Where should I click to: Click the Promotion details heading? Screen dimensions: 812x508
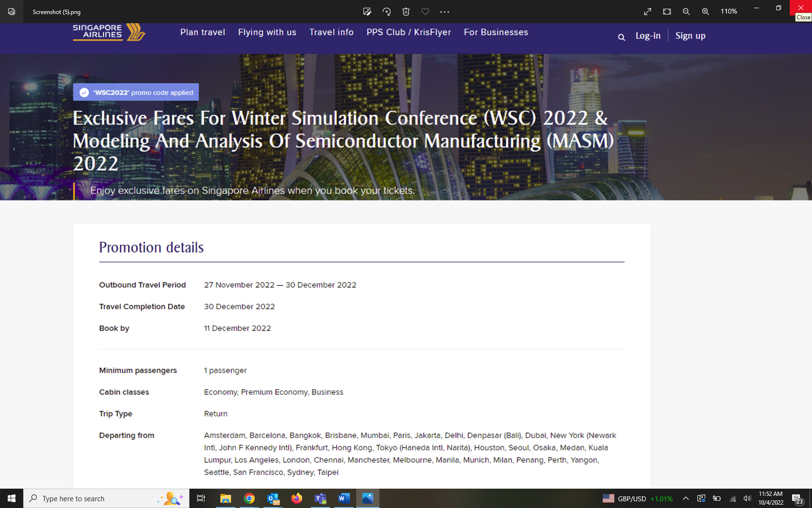pos(151,247)
